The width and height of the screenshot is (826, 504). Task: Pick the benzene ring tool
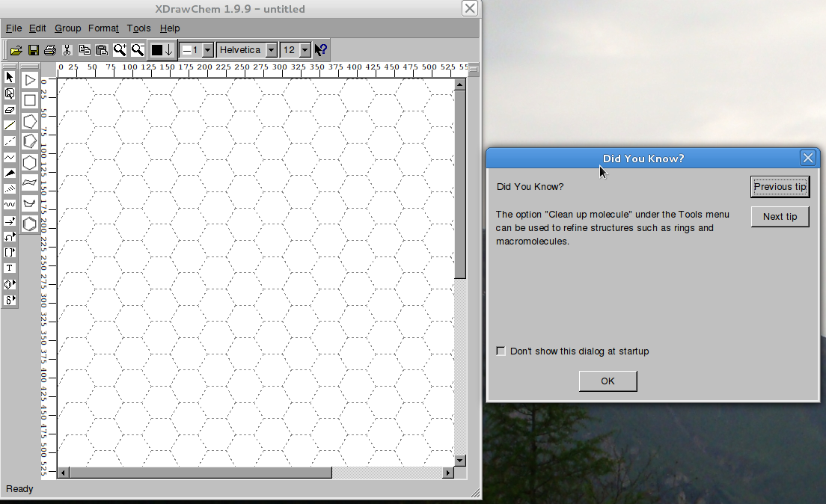click(30, 224)
